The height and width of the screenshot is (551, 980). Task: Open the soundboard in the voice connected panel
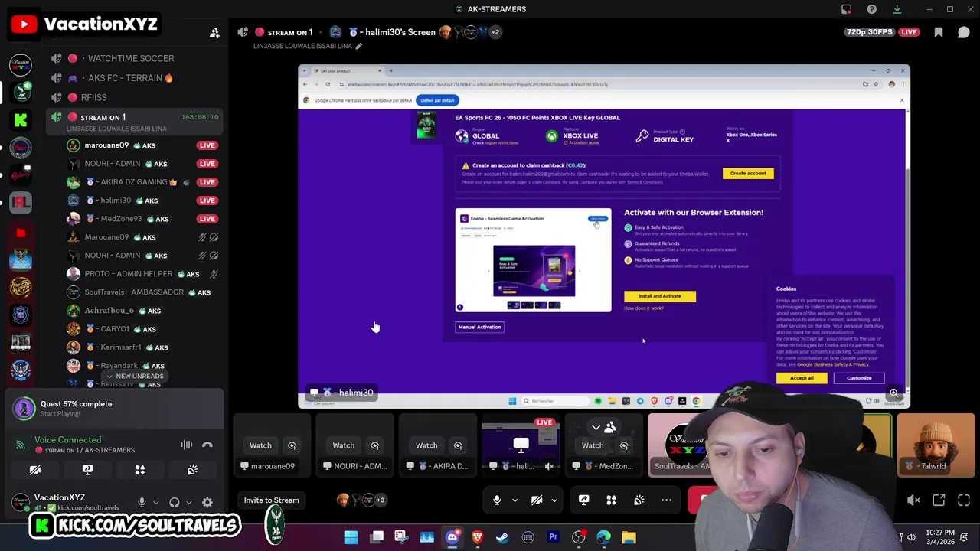[x=192, y=470]
